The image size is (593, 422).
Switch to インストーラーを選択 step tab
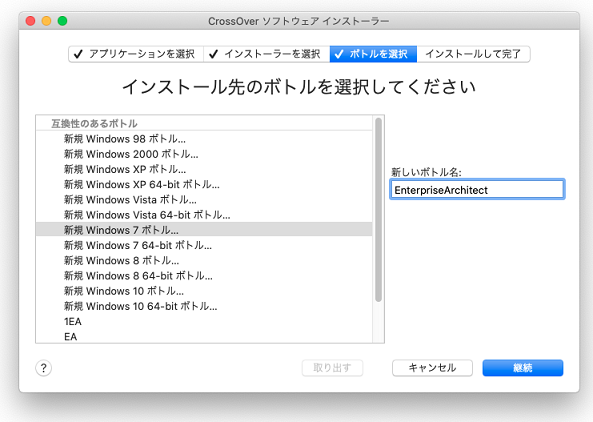(267, 54)
